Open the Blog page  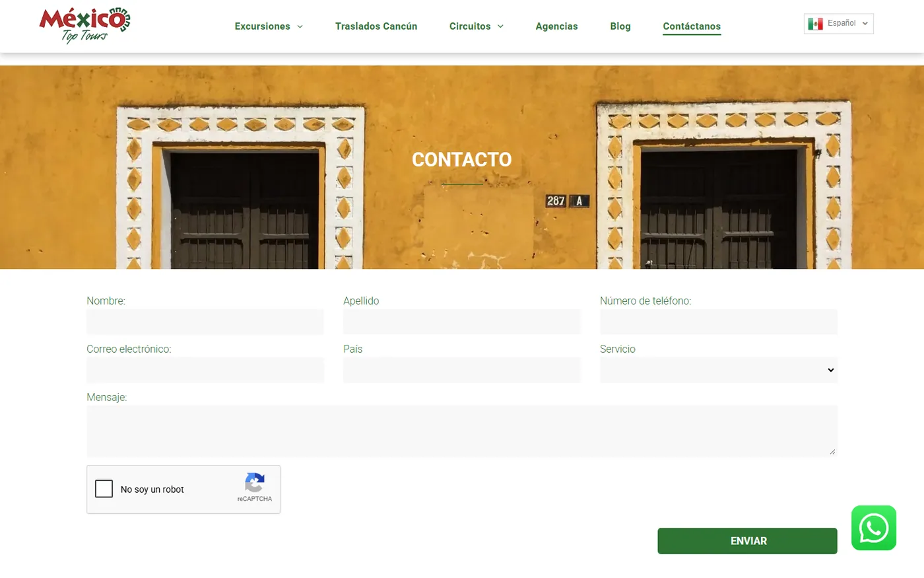click(620, 26)
